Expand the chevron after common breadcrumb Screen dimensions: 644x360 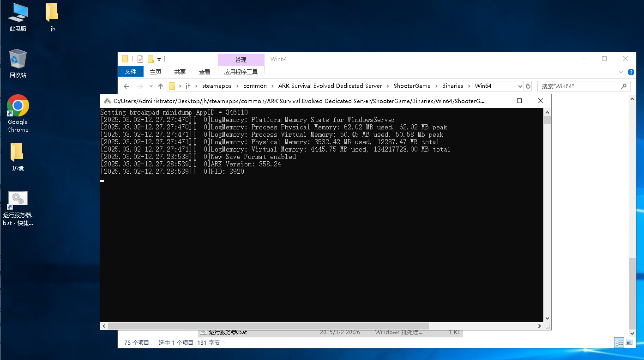click(x=273, y=86)
